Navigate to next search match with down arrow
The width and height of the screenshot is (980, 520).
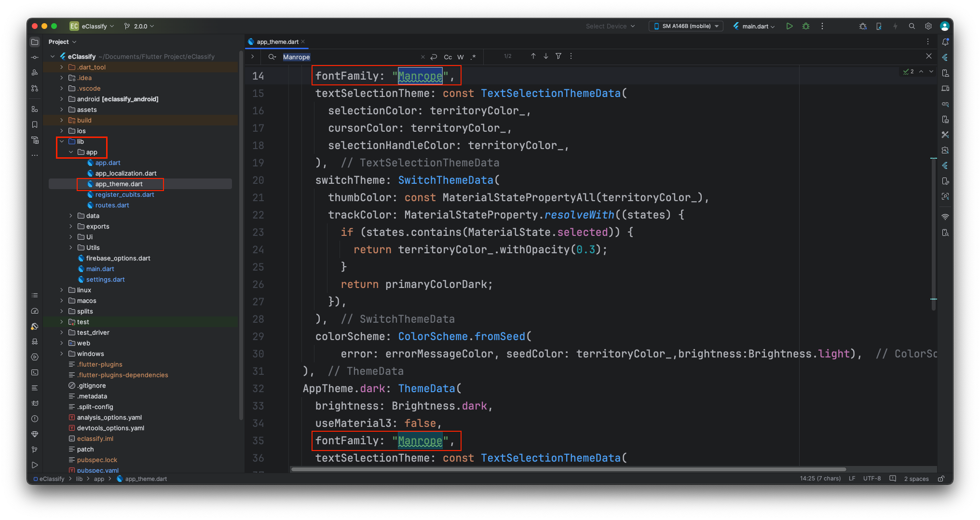(x=545, y=56)
